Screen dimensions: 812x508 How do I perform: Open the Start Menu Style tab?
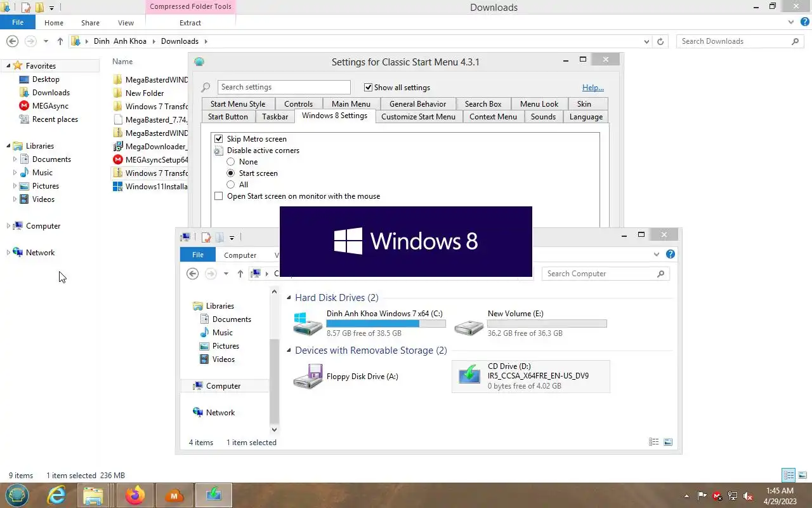click(238, 104)
